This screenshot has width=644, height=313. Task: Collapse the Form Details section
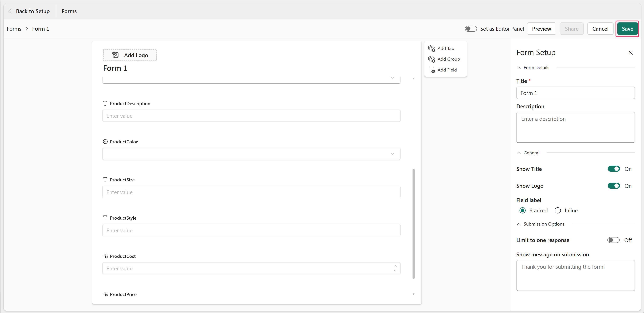pos(519,67)
